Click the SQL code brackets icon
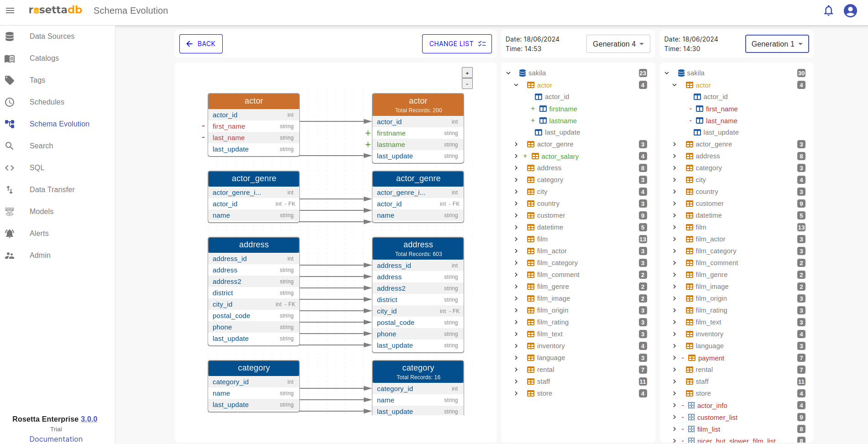 pos(10,168)
